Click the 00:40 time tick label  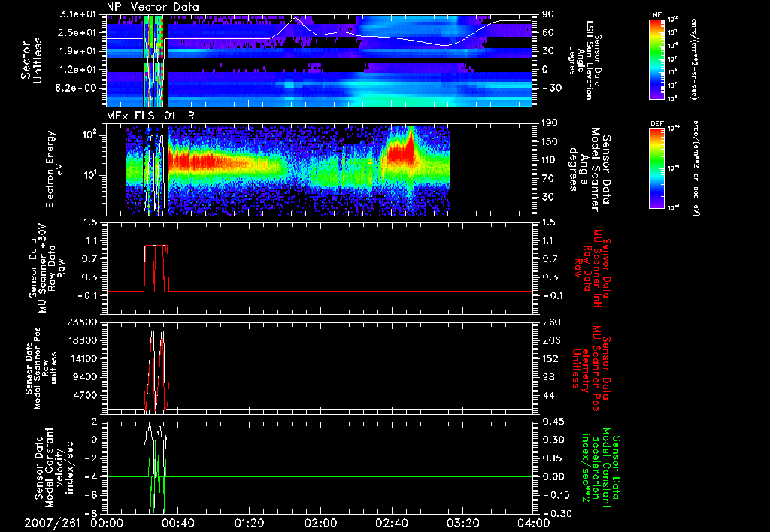click(177, 523)
